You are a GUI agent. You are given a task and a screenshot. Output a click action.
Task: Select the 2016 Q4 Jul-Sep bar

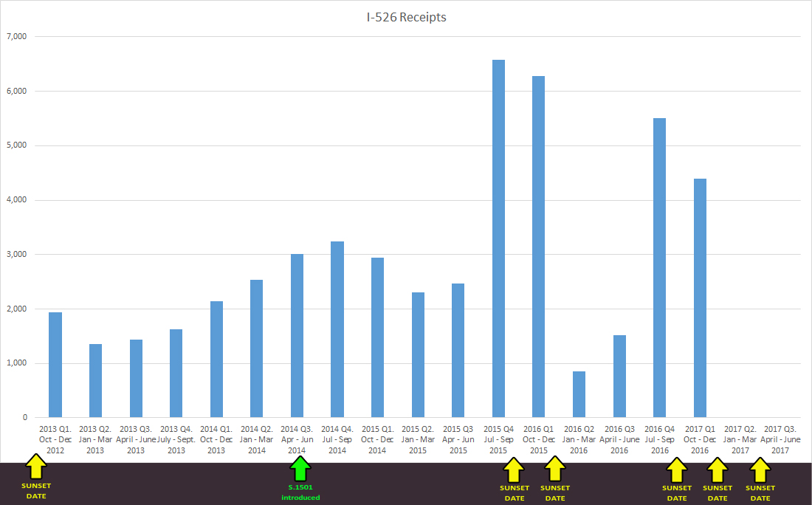[660, 268]
